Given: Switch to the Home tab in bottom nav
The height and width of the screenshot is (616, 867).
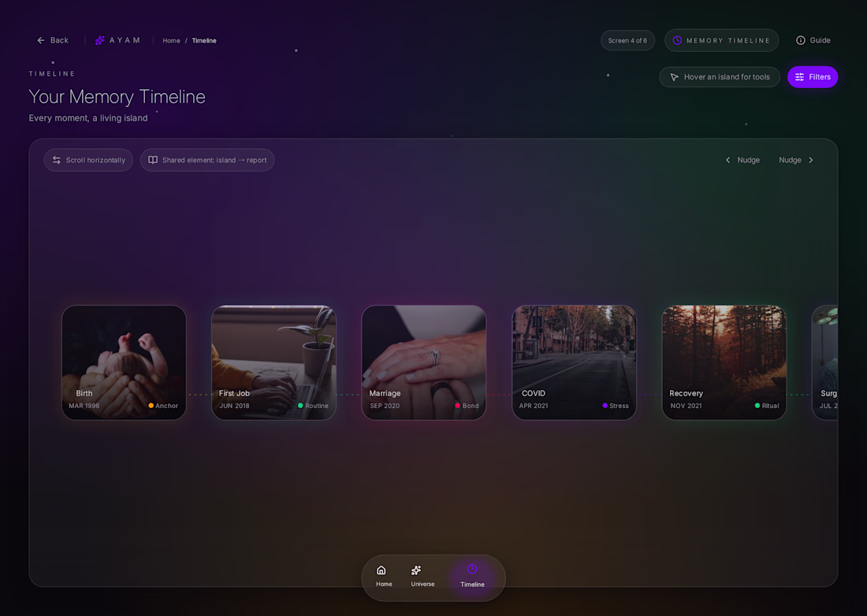Looking at the screenshot, I should [x=384, y=577].
